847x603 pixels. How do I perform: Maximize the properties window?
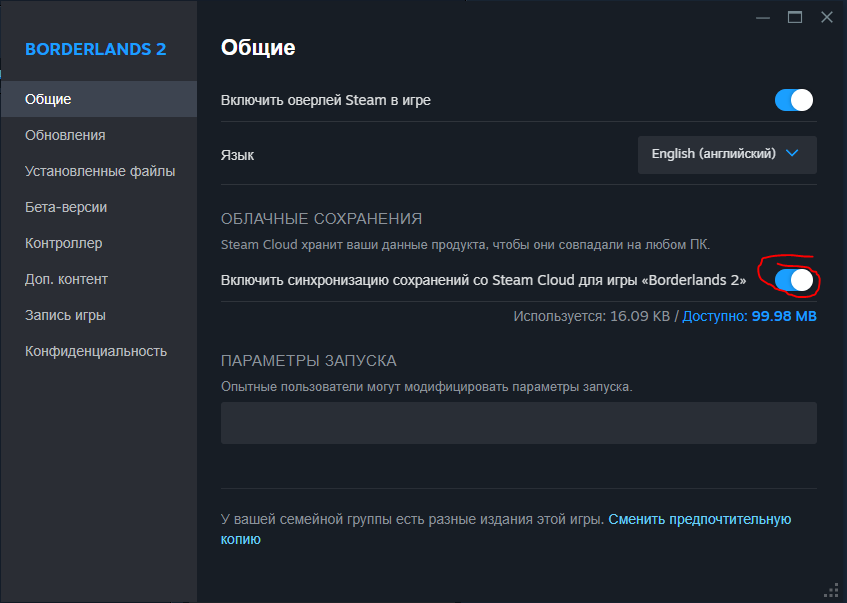[x=795, y=18]
